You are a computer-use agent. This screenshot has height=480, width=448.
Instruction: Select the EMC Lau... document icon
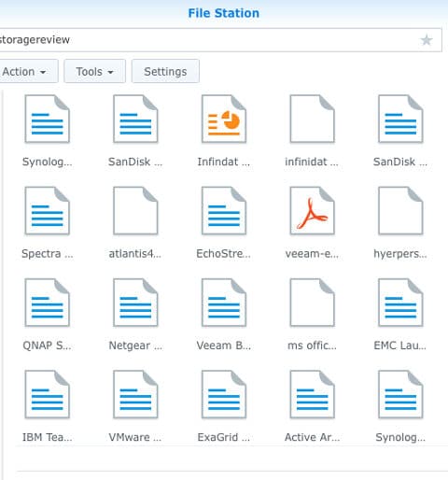click(x=400, y=303)
